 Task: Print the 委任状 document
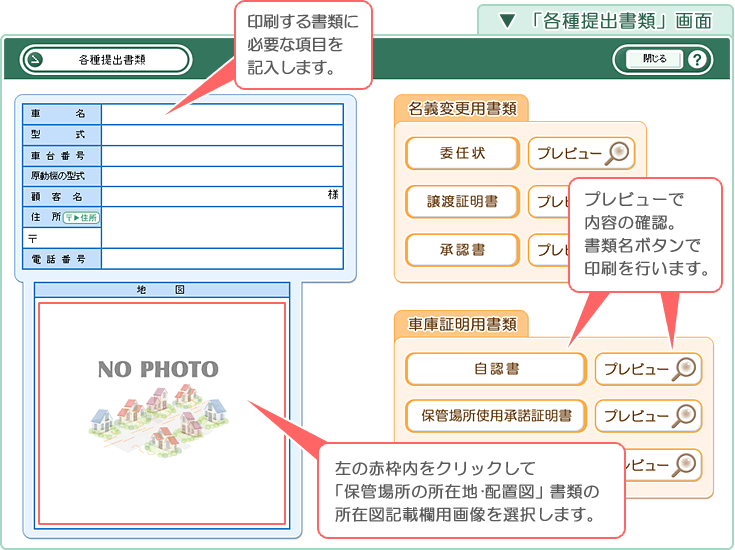point(462,153)
